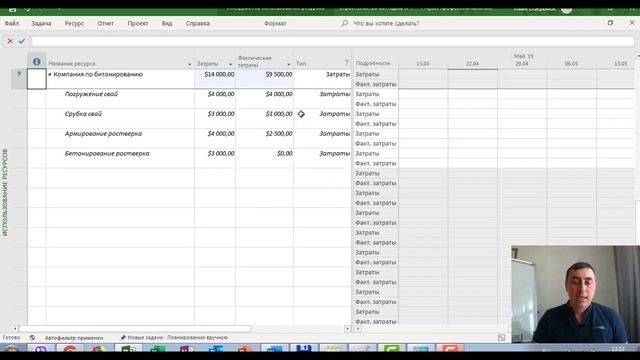Click the Готово status label
Viewport: 640px width, 360px height.
(11, 338)
